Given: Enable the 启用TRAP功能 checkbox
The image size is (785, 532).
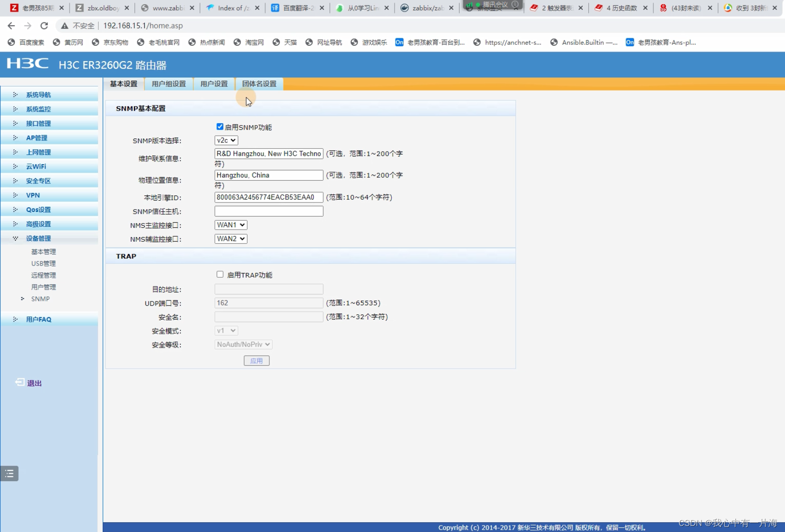Looking at the screenshot, I should 219,274.
